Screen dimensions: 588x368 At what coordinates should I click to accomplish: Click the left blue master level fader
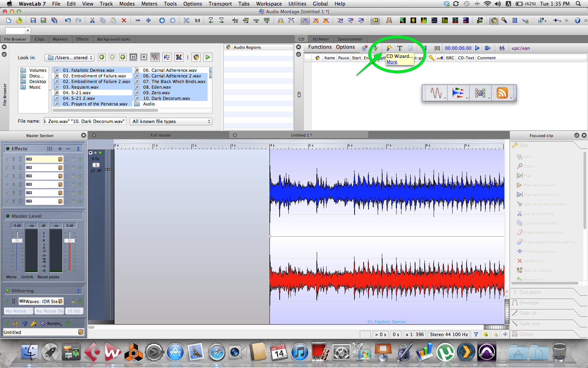tap(17, 240)
